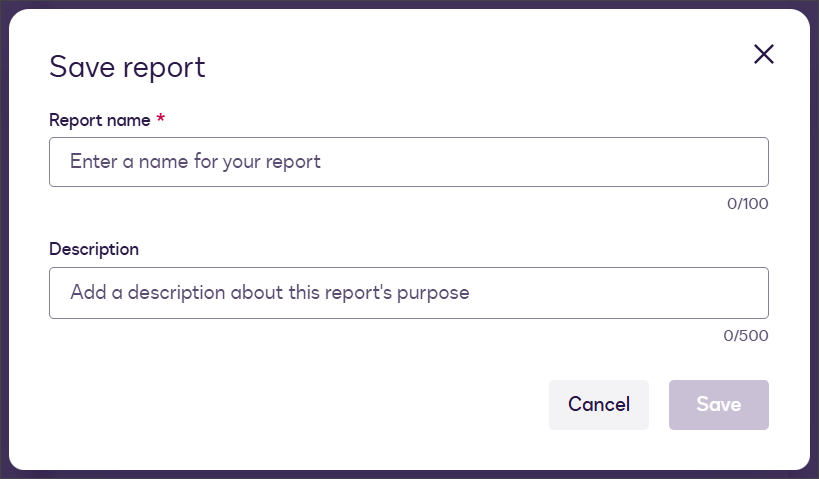Click the "Description" field label
Image resolution: width=819 pixels, height=479 pixels.
(x=94, y=249)
